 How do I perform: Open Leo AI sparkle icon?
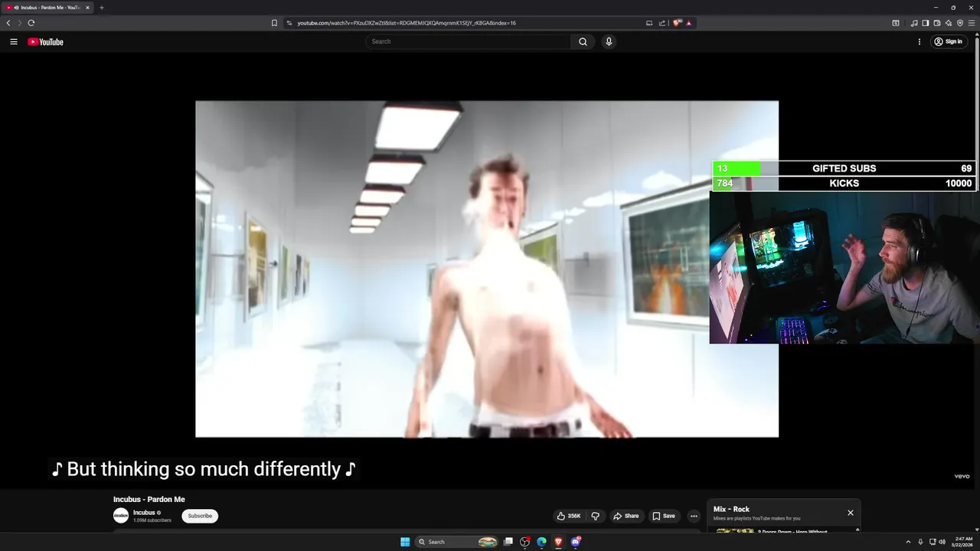click(x=948, y=23)
